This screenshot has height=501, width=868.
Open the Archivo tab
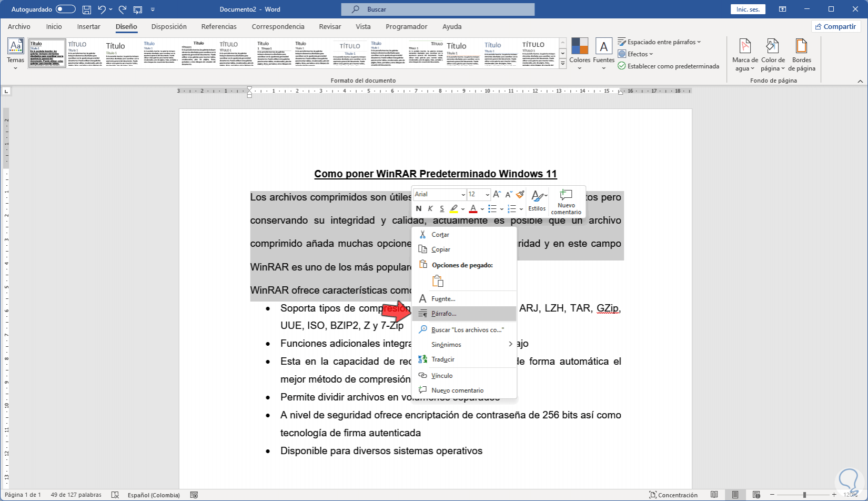click(19, 26)
